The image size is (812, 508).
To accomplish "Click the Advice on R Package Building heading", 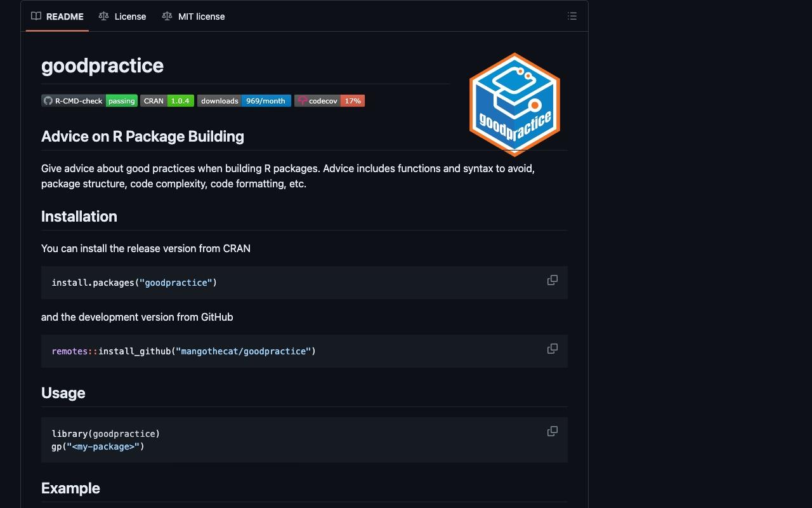I will 143,137.
